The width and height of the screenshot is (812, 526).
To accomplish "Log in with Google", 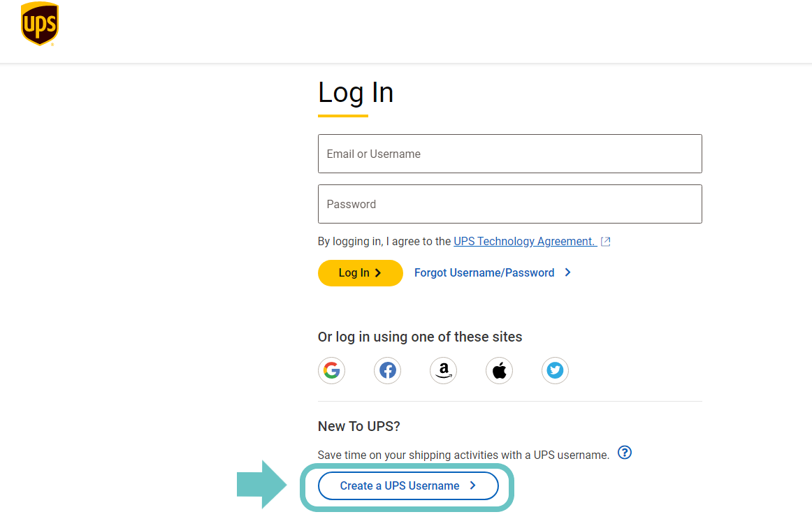I will coord(331,370).
